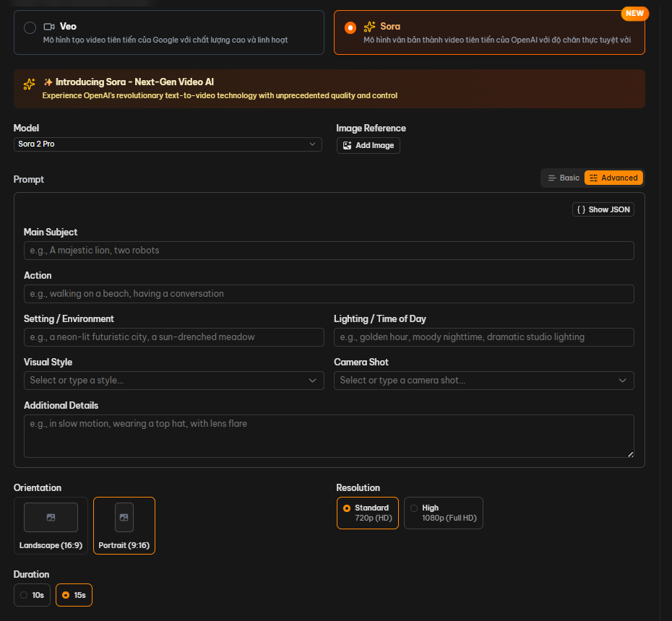The image size is (672, 621).
Task: Click the sparkle icon in Sora banner
Action: tap(29, 84)
